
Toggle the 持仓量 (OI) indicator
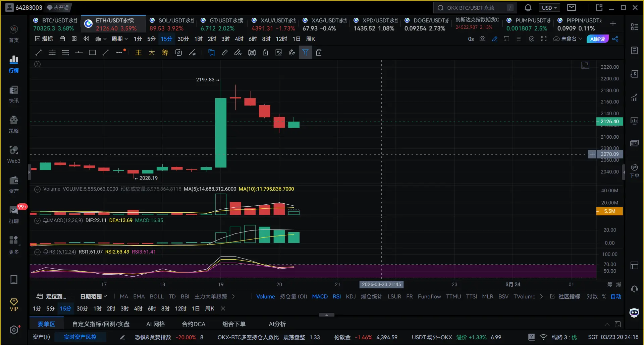293,296
